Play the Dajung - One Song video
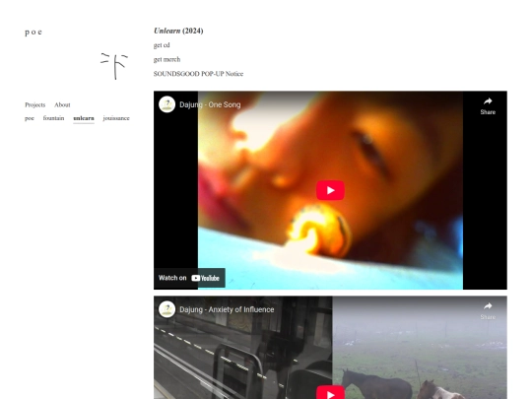The image size is (532, 399). coord(330,190)
